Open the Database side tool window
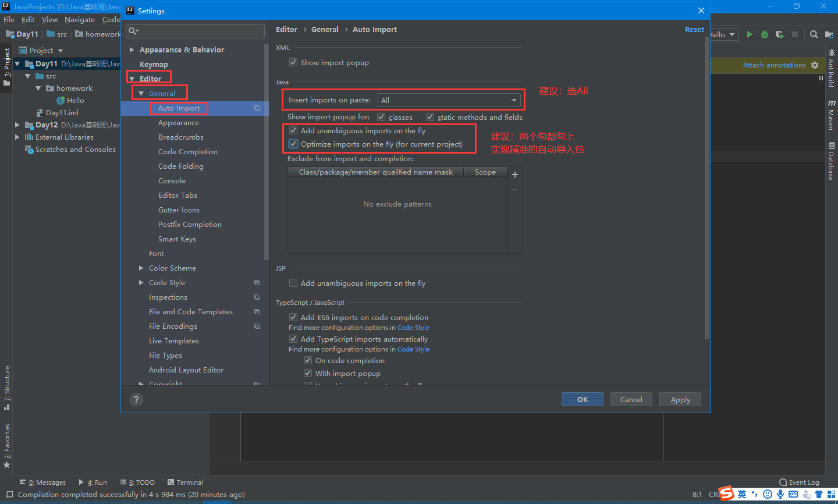 coord(831,161)
